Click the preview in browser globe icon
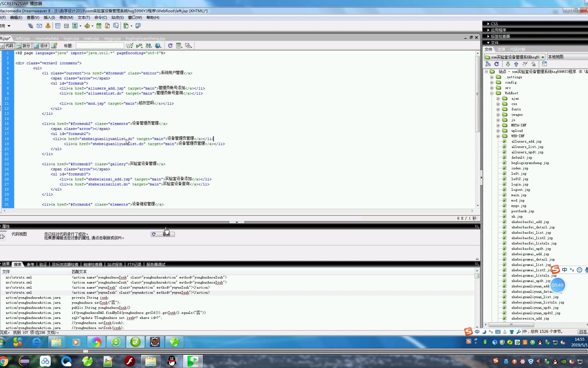Viewport: 588px width, 368px height. point(158,46)
